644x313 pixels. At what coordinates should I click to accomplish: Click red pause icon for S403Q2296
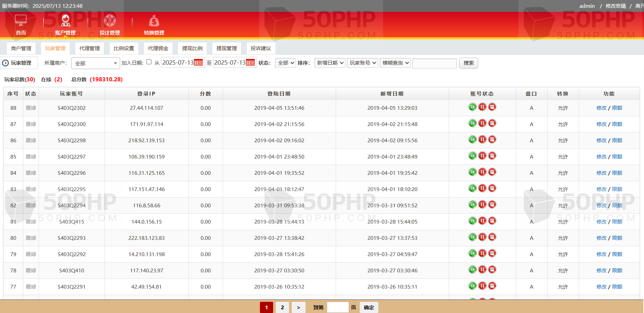(x=482, y=172)
